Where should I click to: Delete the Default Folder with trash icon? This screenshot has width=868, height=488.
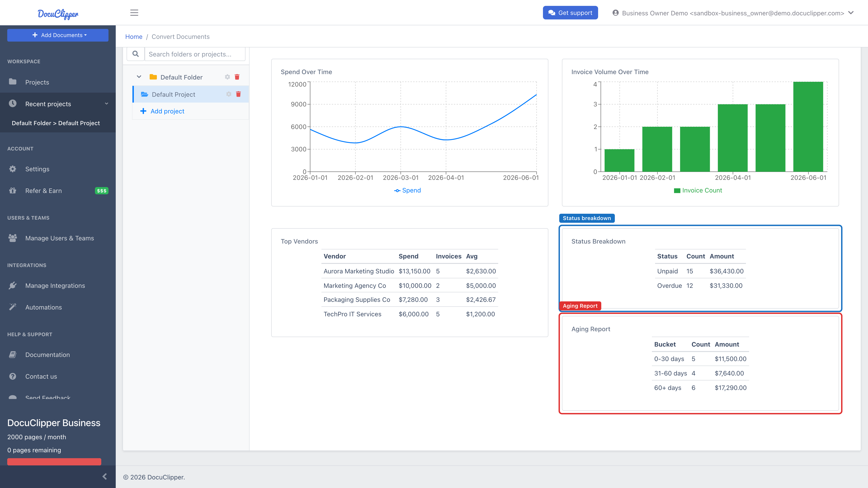[237, 77]
